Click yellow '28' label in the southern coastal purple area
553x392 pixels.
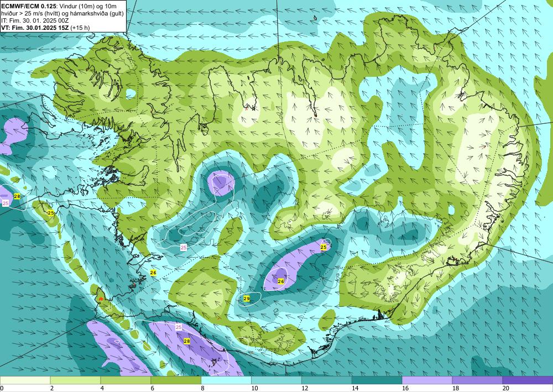(x=187, y=341)
